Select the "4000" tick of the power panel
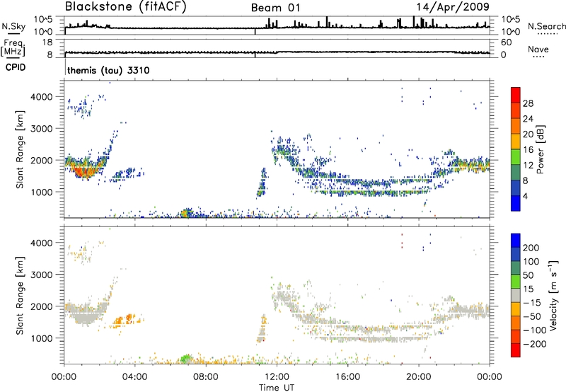Viewport: 566px width, 392px height. point(41,97)
